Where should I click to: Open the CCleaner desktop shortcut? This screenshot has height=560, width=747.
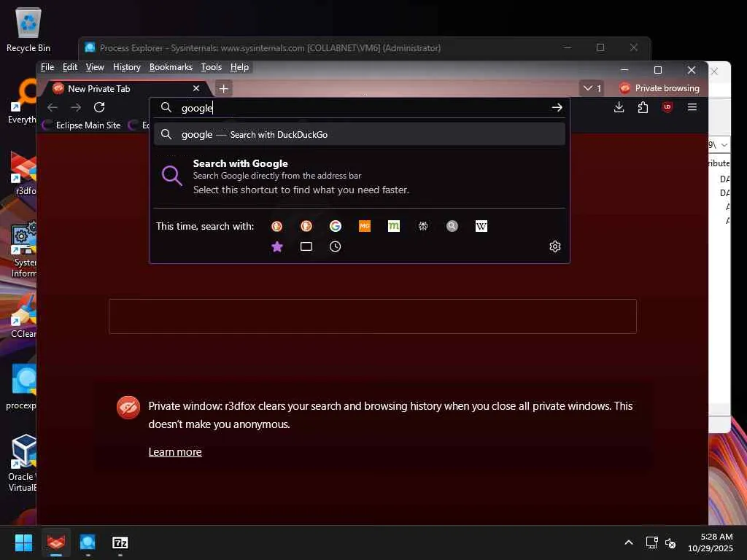click(23, 316)
